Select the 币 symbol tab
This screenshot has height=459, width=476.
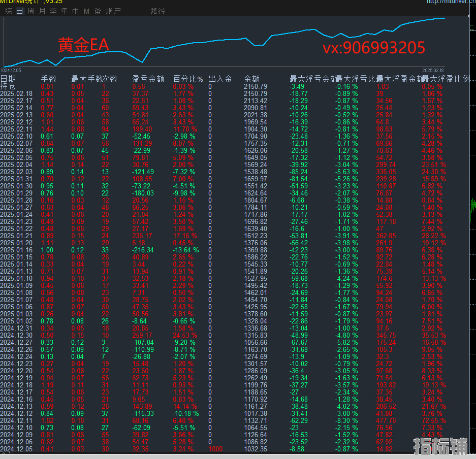[76, 11]
